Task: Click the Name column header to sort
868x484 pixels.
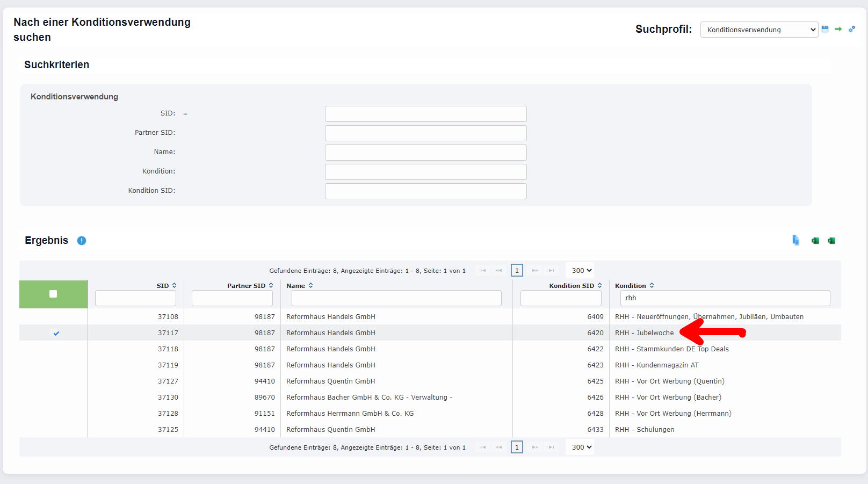Action: click(x=296, y=286)
